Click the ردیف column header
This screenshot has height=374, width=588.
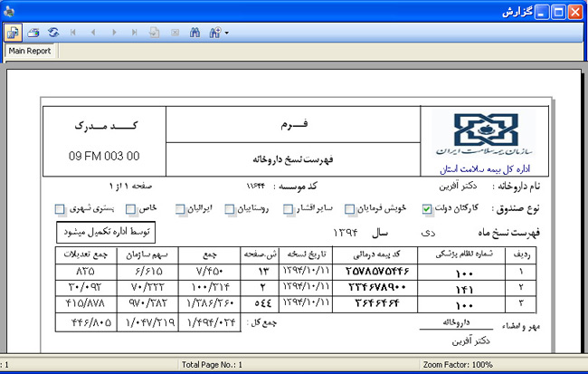pos(521,255)
